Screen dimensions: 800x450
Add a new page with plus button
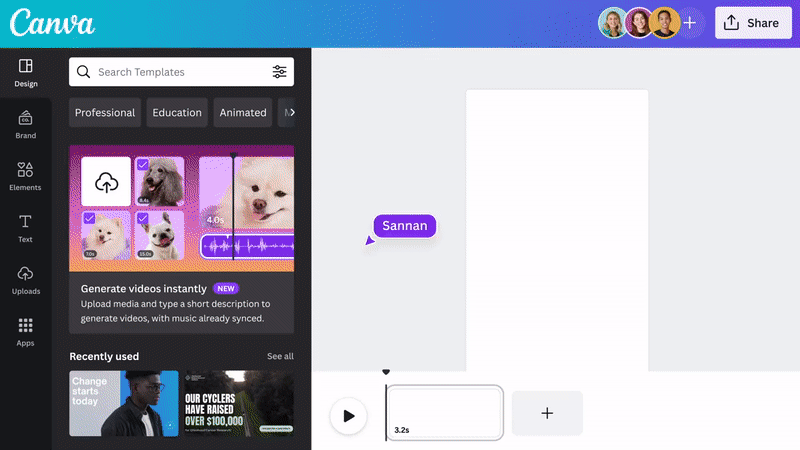[547, 413]
